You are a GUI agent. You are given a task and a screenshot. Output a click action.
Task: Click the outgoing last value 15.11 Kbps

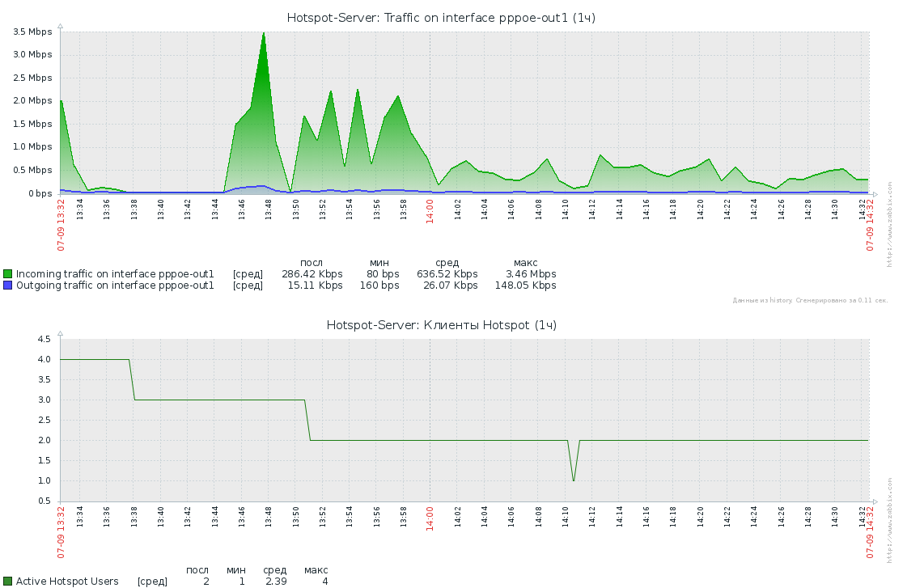pyautogui.click(x=316, y=286)
